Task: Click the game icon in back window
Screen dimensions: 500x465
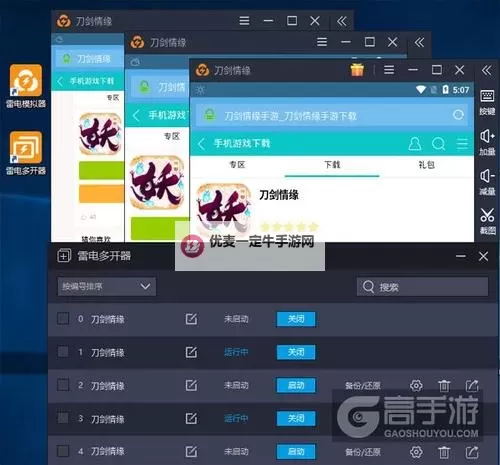Action: click(x=100, y=133)
